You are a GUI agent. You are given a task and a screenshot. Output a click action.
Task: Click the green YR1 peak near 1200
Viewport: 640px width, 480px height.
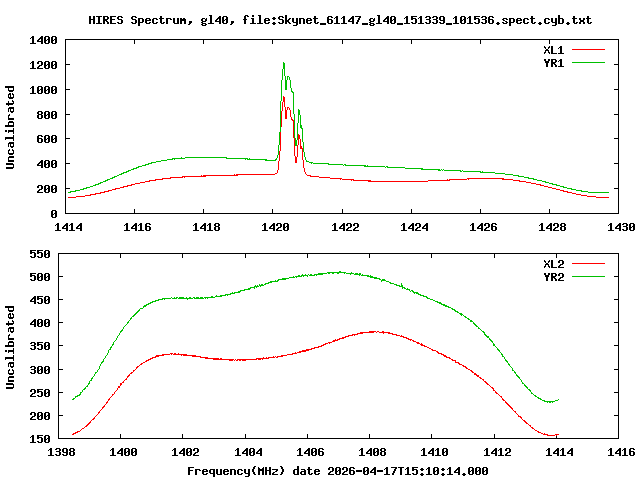tap(283, 63)
